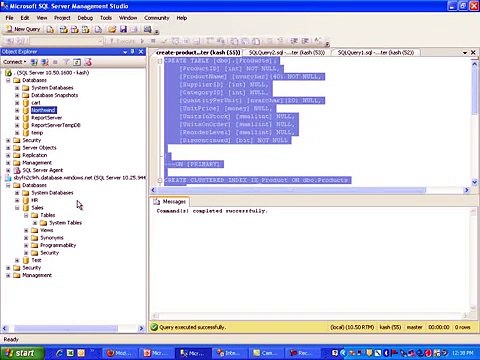Collapse the local server Databases folder
The height and width of the screenshot is (360, 480).
pos(8,80)
